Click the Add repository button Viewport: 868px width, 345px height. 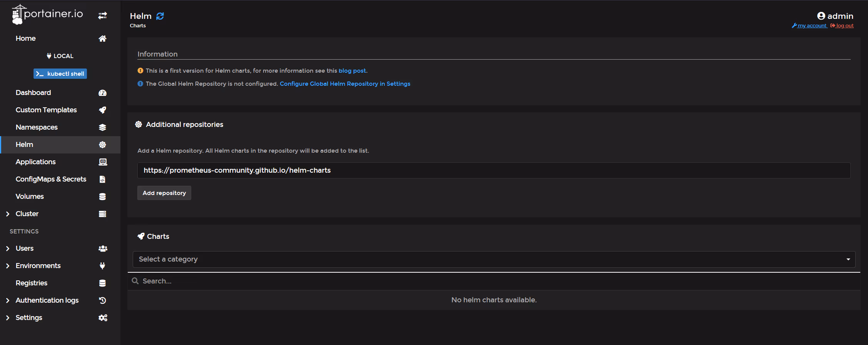pyautogui.click(x=164, y=193)
